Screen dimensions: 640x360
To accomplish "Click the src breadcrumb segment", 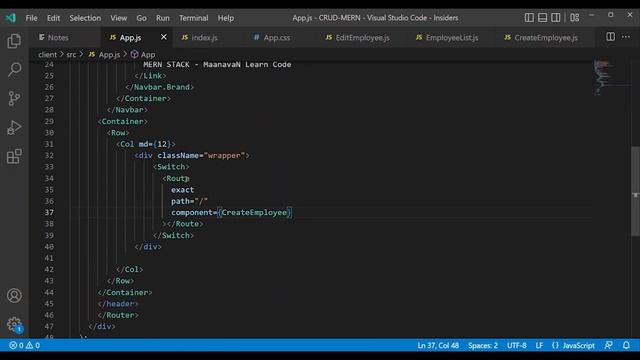I will 71,54.
